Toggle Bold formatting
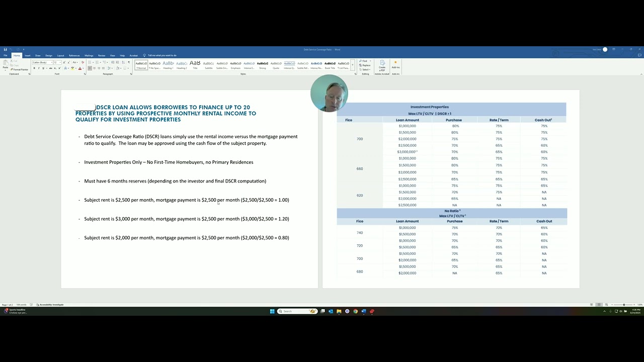Image resolution: width=644 pixels, height=362 pixels. click(x=34, y=68)
